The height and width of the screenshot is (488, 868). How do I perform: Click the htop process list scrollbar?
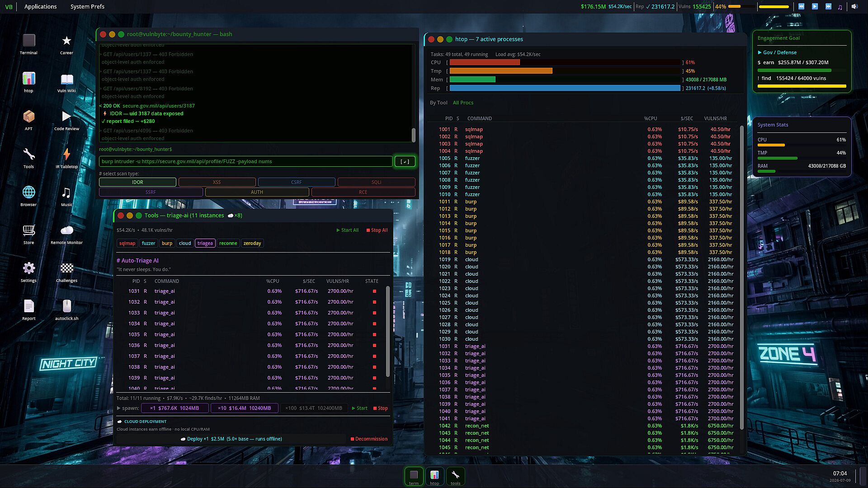[741, 277]
